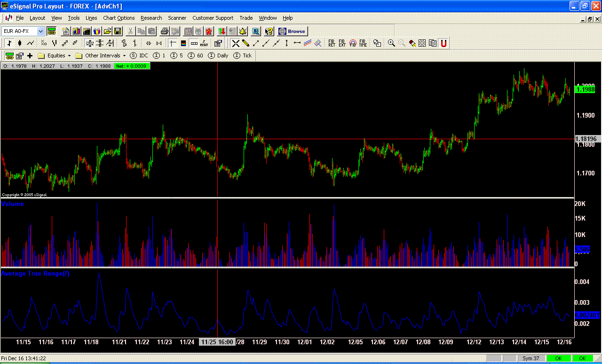The height and width of the screenshot is (364, 602).
Task: Select the Crosshair cursor tool
Action: pyautogui.click(x=235, y=43)
